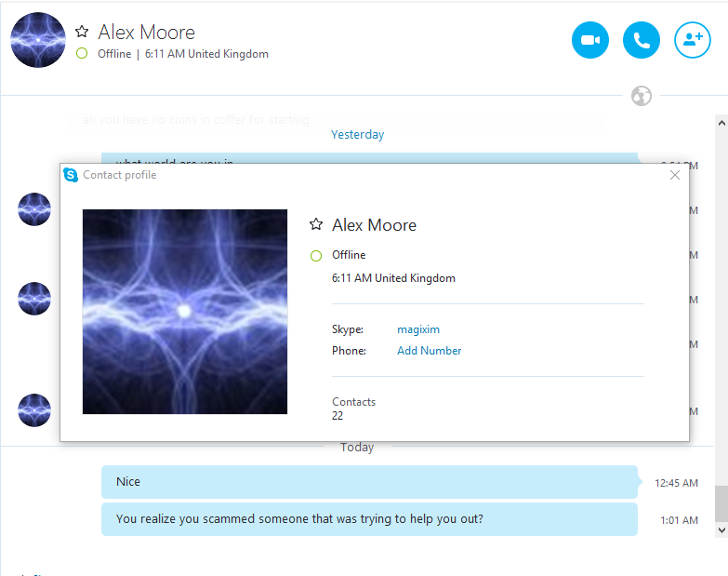This screenshot has width=728, height=576.
Task: Toggle favorite star in Contact profile dialog
Action: pos(316,224)
